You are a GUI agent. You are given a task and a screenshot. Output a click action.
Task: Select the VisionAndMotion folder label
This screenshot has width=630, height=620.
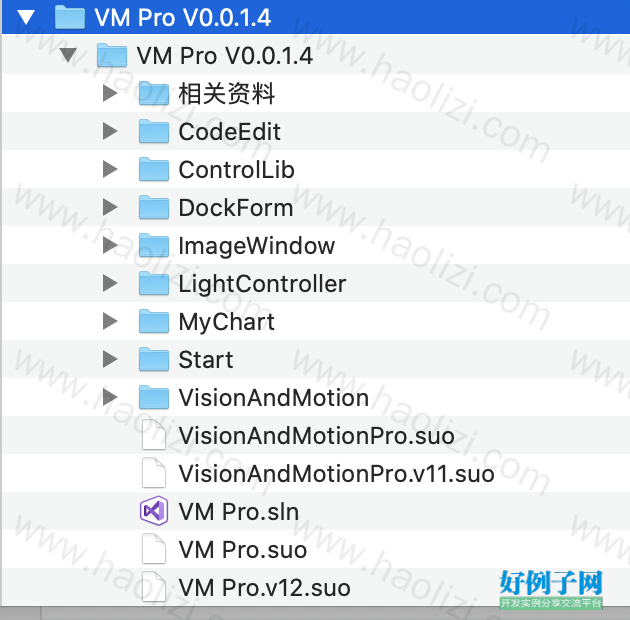[274, 398]
